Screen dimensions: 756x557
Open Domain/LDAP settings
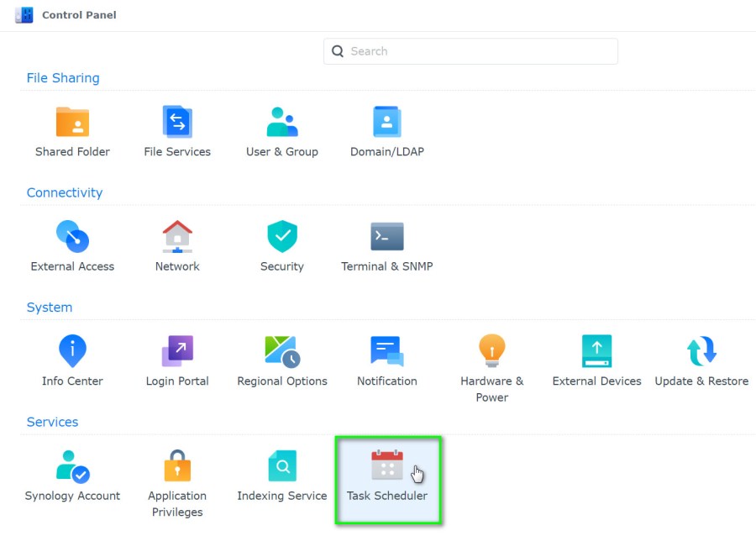click(x=386, y=130)
